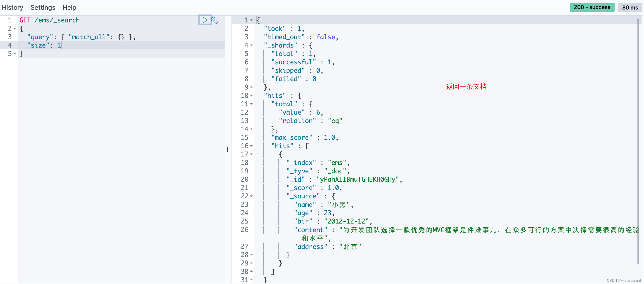Click "address" : "北京" line
The width and height of the screenshot is (644, 284).
tap(327, 247)
